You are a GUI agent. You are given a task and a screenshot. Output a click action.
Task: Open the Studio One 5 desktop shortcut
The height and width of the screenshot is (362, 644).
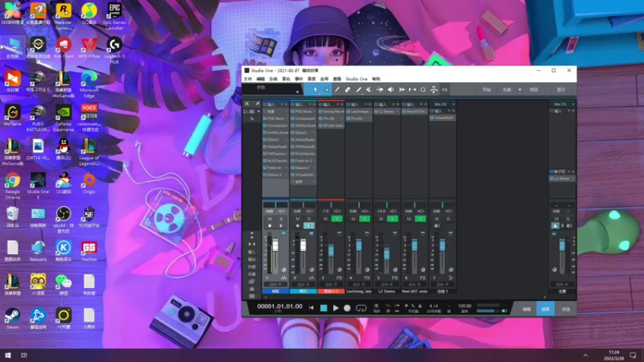pyautogui.click(x=38, y=186)
